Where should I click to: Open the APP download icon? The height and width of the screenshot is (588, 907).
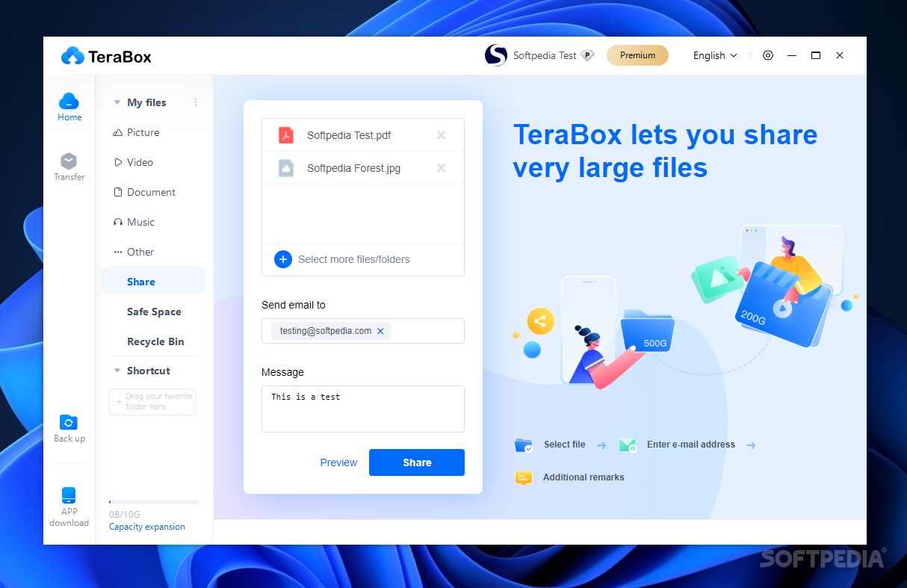[69, 495]
